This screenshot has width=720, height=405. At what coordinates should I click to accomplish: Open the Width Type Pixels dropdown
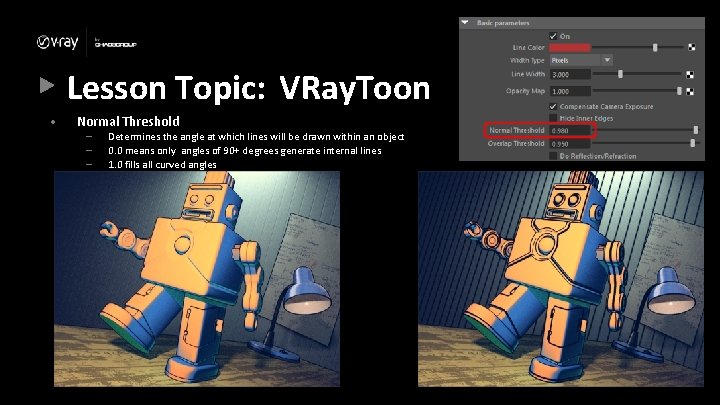581,60
